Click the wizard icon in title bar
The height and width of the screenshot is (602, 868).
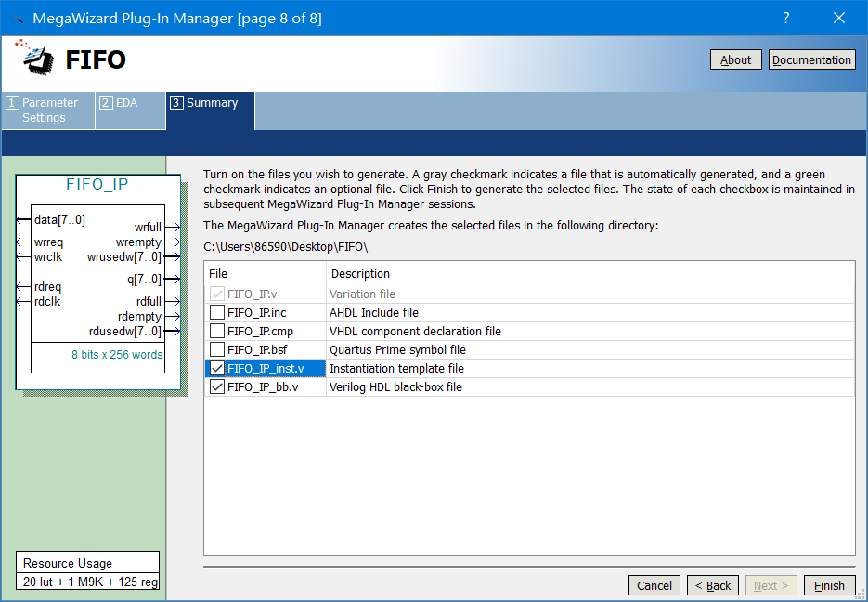[x=19, y=19]
